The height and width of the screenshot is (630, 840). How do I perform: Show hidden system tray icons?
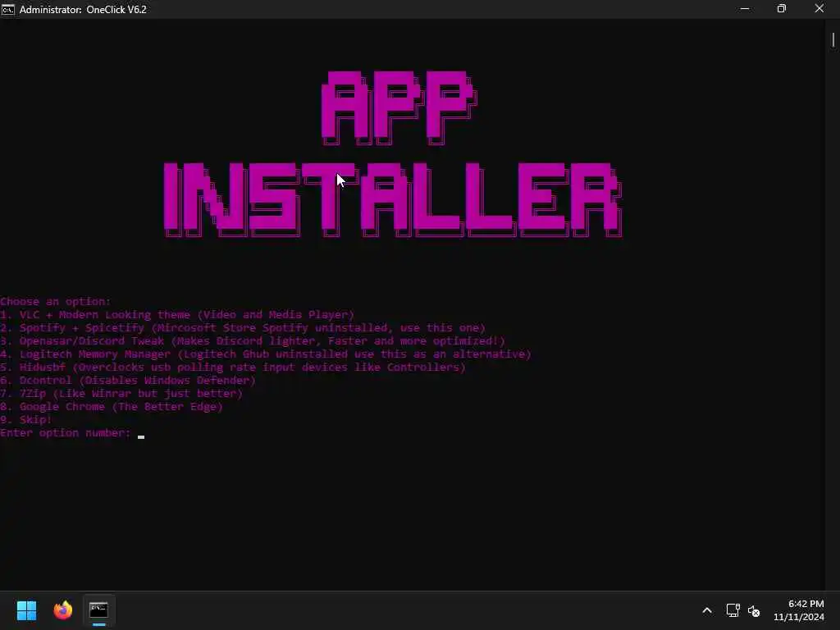click(x=707, y=610)
